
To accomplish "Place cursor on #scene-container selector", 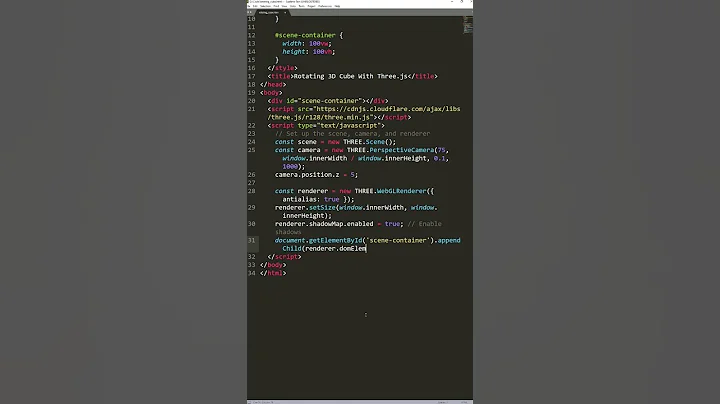I will [x=305, y=35].
